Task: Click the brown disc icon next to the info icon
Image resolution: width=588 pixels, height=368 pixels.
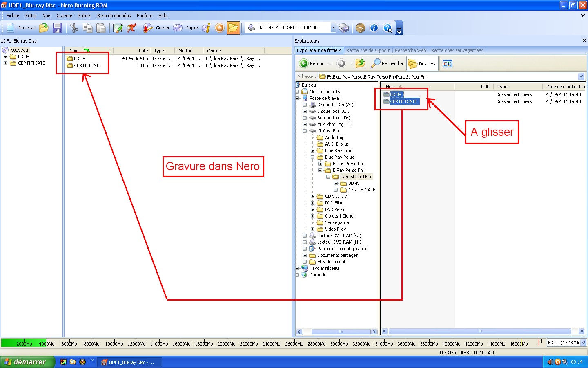Action: click(361, 28)
